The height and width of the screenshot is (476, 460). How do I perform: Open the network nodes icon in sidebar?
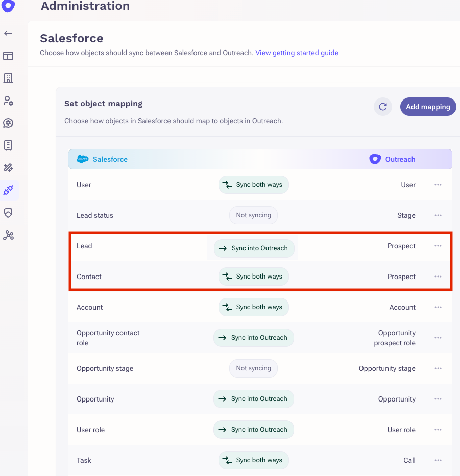coord(8,235)
